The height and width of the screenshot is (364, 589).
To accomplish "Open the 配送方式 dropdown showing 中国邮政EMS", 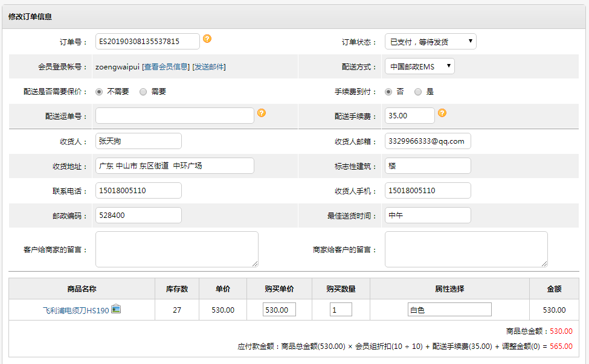I will tap(420, 66).
